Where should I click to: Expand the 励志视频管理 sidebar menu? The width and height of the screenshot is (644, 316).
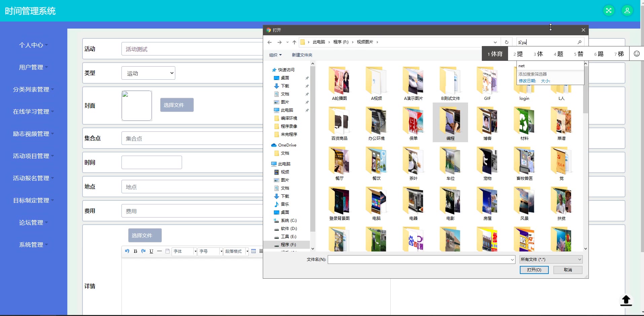[x=33, y=133]
